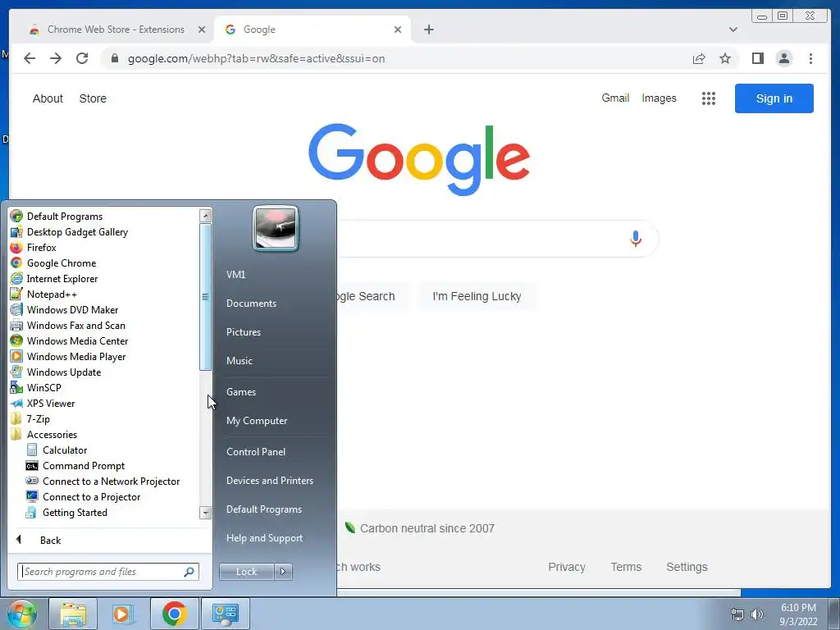Viewport: 840px width, 630px height.
Task: Open Help and Support
Action: point(264,538)
